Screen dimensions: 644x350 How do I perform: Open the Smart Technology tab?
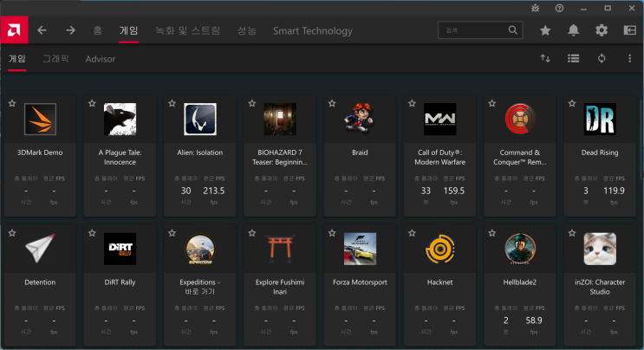click(x=313, y=31)
